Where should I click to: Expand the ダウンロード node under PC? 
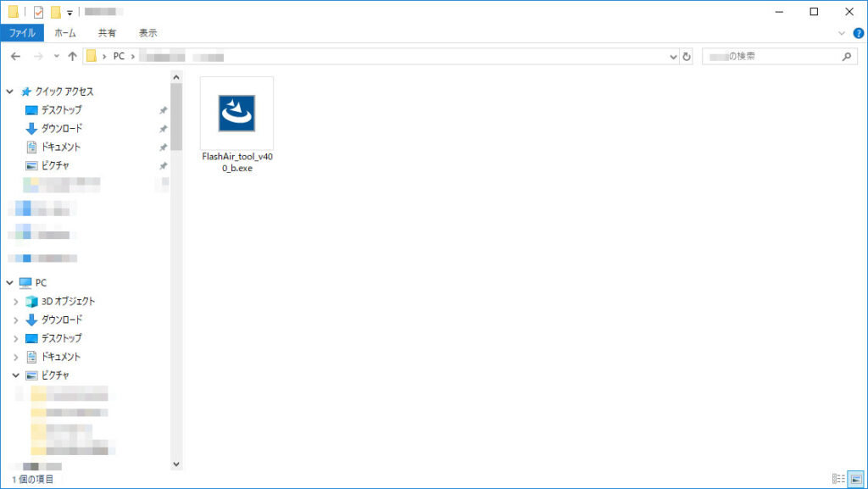(x=16, y=320)
